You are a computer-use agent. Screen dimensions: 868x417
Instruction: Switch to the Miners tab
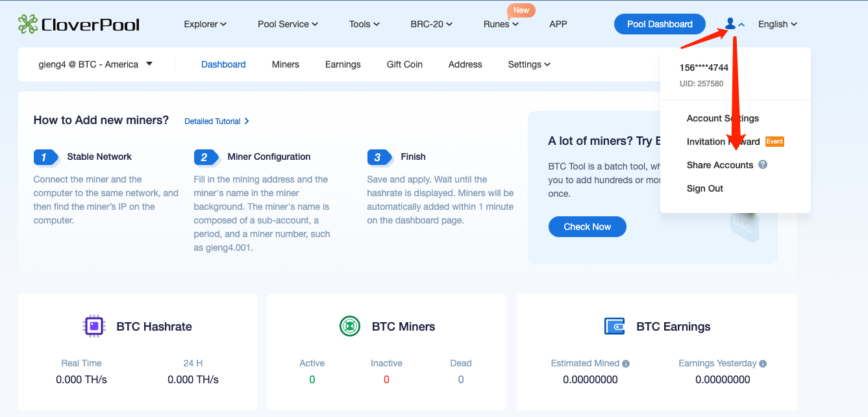(x=286, y=64)
